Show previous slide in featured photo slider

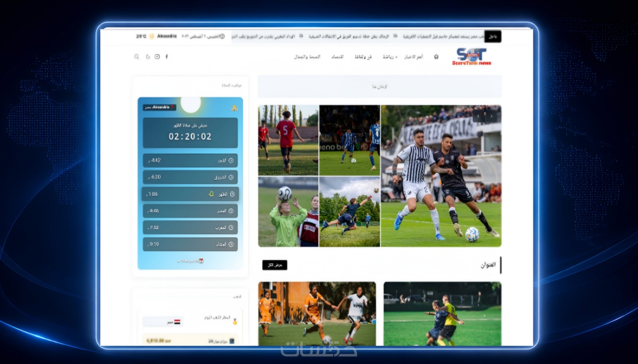click(478, 116)
